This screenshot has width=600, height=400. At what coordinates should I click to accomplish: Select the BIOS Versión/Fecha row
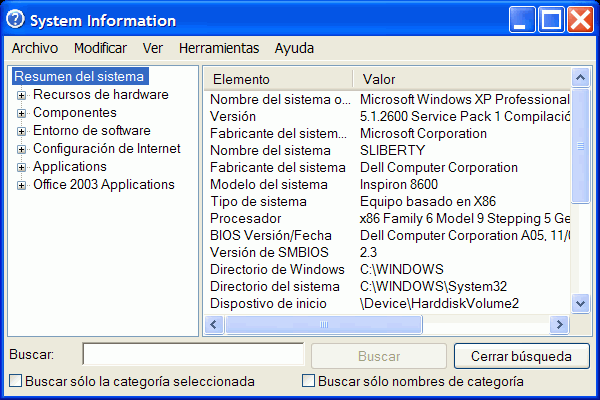[387, 235]
